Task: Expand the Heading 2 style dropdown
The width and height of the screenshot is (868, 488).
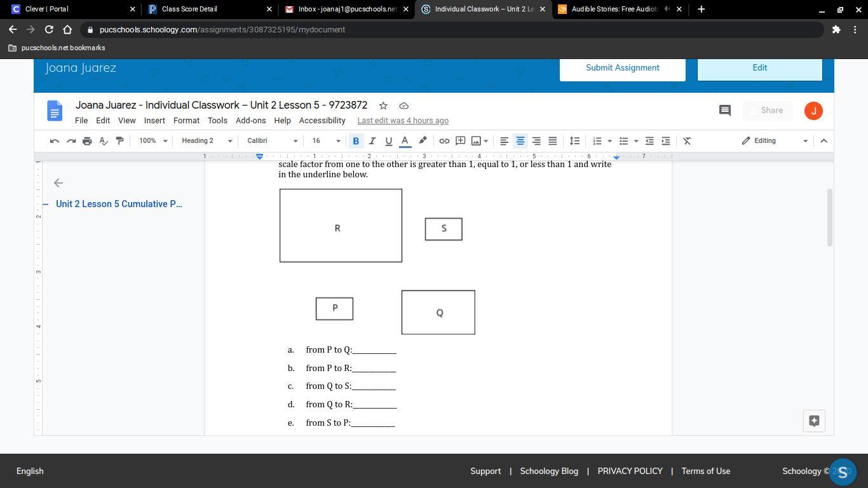Action: (x=207, y=141)
